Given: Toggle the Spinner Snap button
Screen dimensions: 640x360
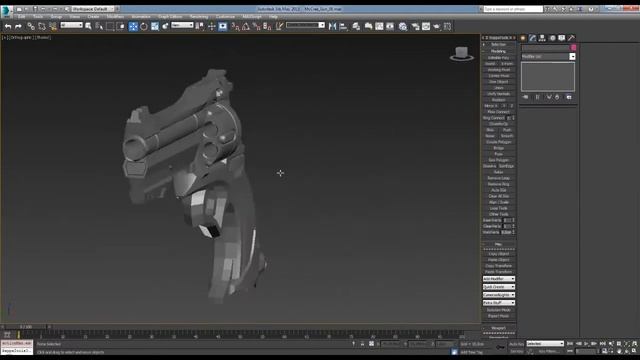Looking at the screenshot, I should pyautogui.click(x=267, y=27).
